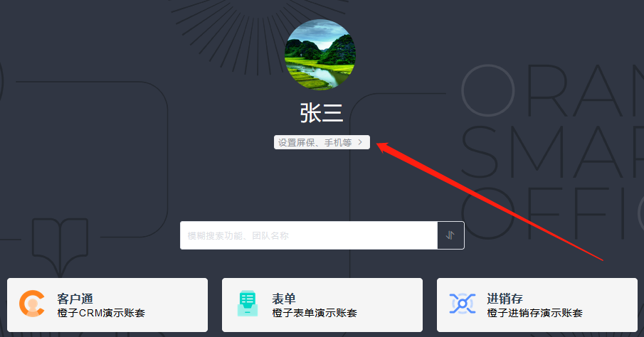Open the 客户通 title link
The height and width of the screenshot is (337, 644).
tap(75, 299)
